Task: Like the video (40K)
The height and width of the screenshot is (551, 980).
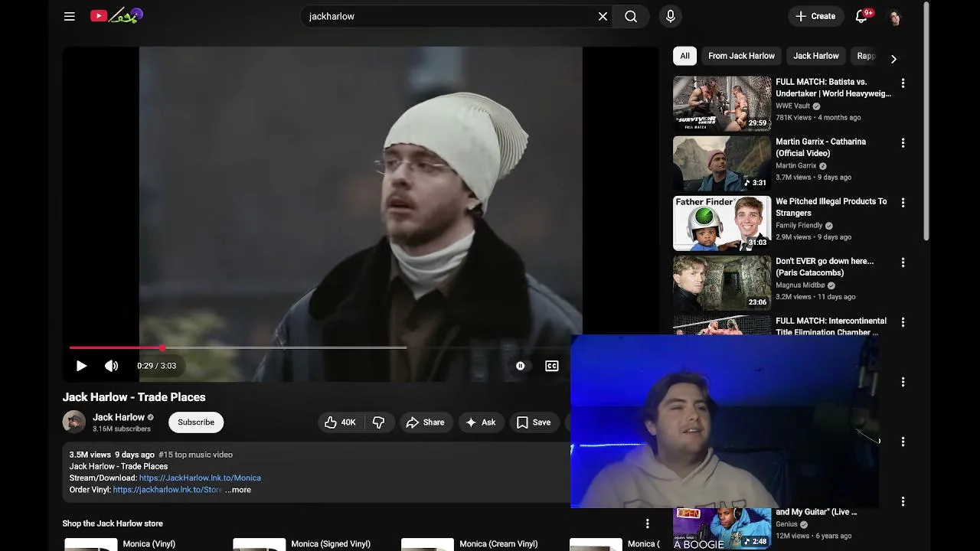Action: (340, 422)
